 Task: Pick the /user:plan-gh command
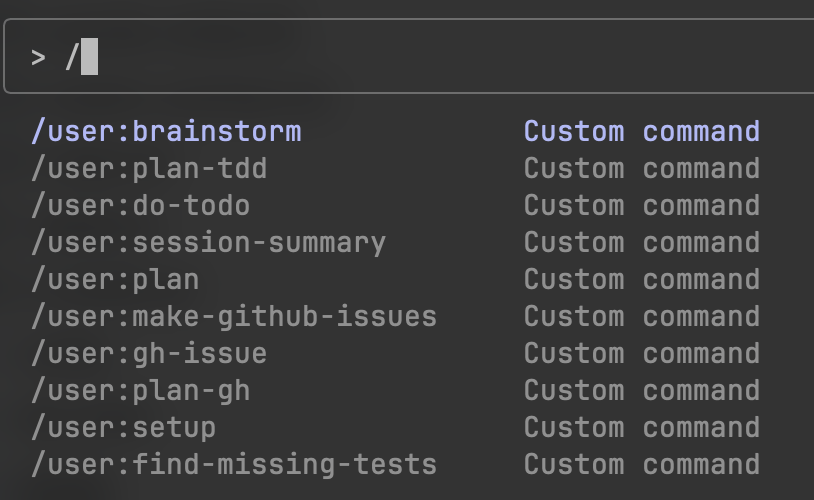click(140, 391)
